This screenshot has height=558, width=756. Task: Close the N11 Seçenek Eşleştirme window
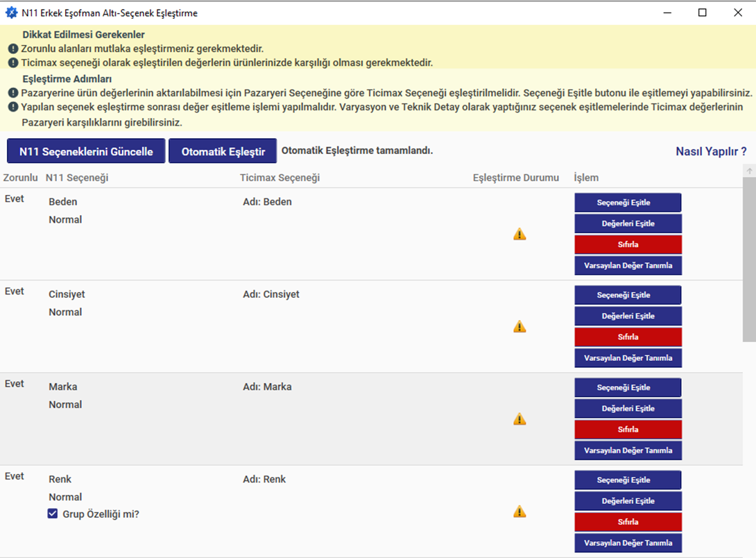coord(738,12)
